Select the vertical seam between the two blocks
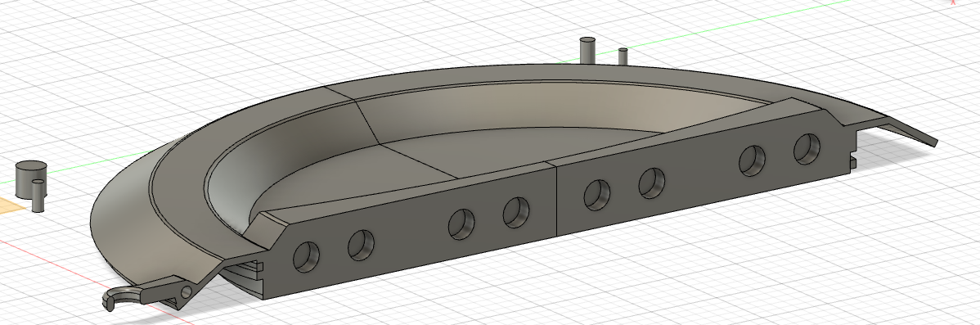 point(555,200)
